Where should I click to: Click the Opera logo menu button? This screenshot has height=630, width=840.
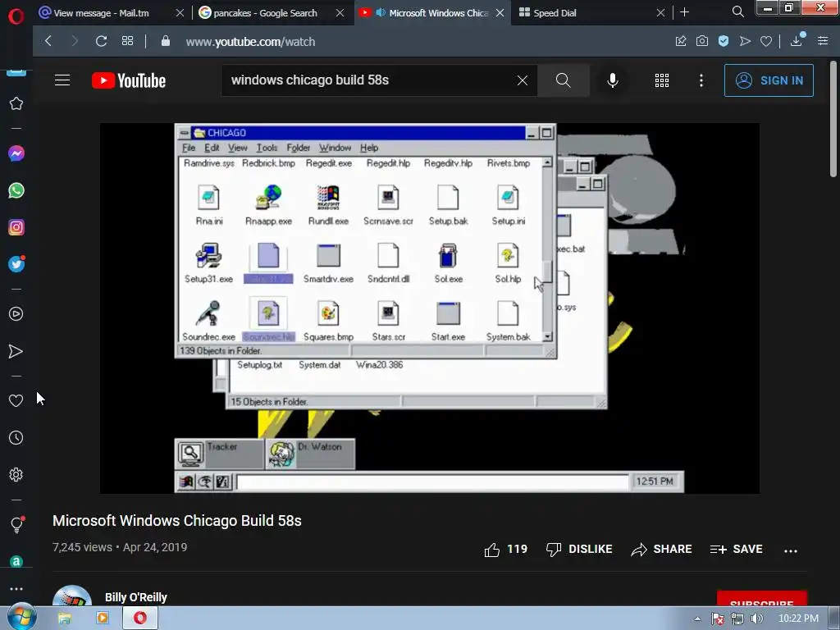tap(16, 16)
